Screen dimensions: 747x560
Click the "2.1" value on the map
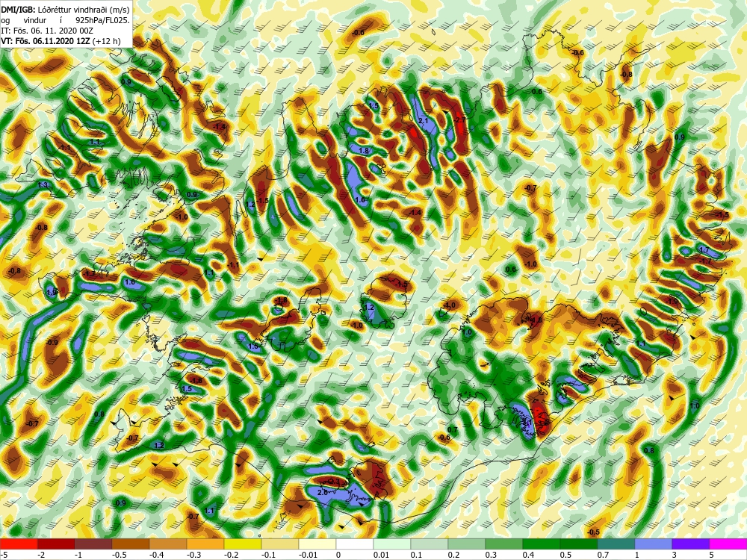coord(423,122)
